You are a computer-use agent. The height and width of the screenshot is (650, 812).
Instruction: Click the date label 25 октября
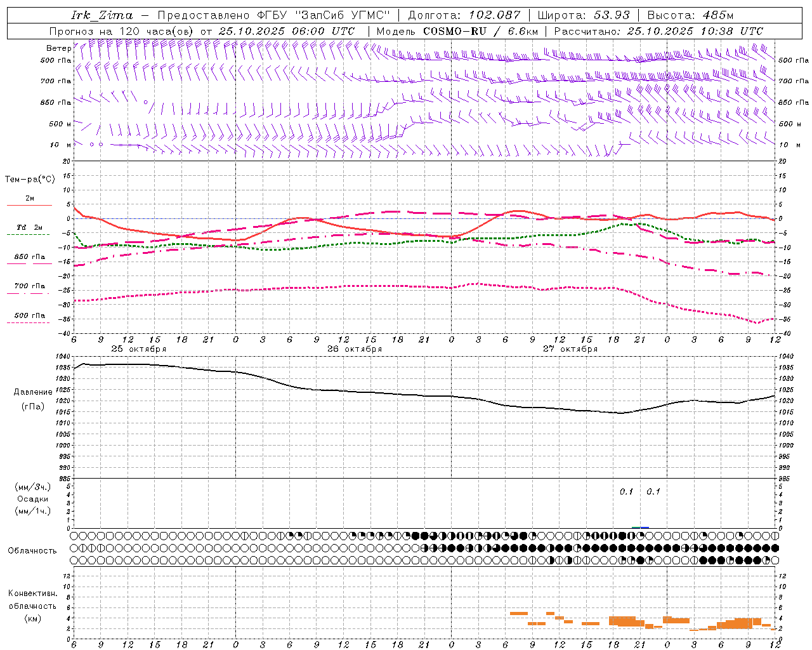[139, 349]
